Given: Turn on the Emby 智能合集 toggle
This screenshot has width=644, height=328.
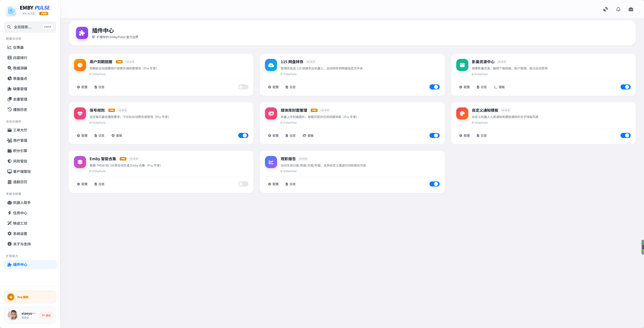Looking at the screenshot, I should (x=243, y=184).
